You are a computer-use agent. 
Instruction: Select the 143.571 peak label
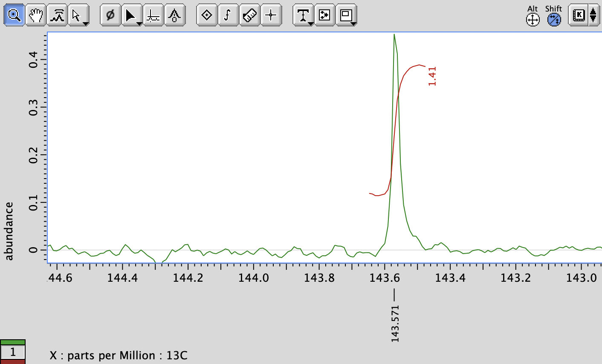coord(394,322)
